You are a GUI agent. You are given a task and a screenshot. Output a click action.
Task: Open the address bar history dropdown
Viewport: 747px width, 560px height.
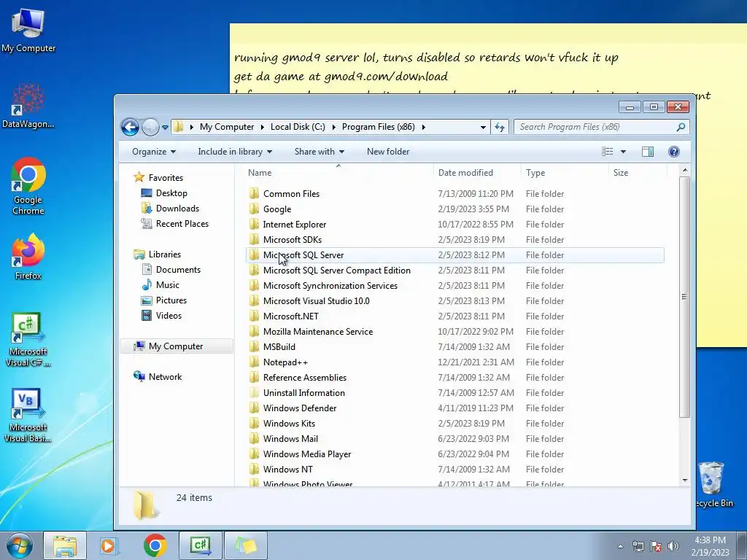tap(483, 127)
